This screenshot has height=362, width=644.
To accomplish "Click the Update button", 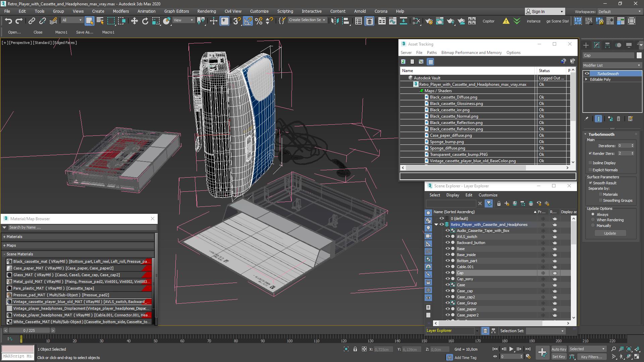I will point(610,233).
